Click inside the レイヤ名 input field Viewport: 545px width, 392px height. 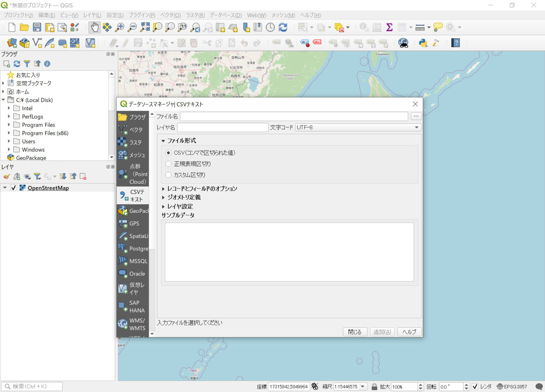tap(223, 127)
